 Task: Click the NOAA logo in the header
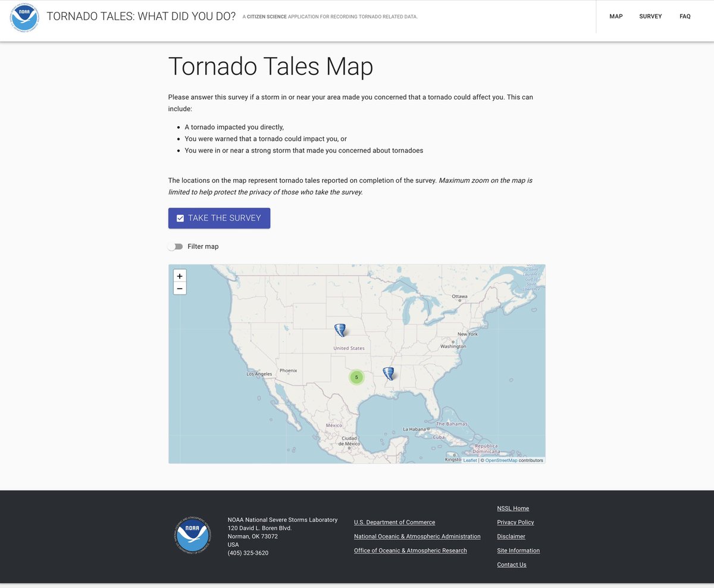24,17
